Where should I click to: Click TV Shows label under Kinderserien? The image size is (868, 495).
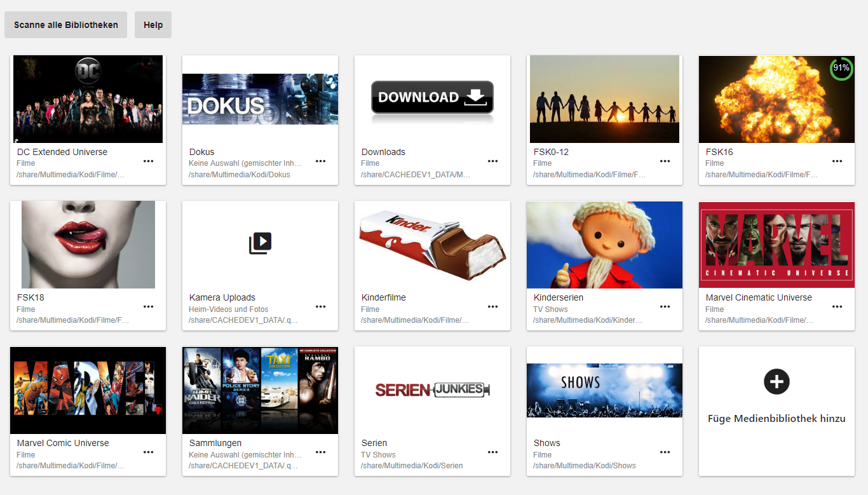pyautogui.click(x=551, y=309)
